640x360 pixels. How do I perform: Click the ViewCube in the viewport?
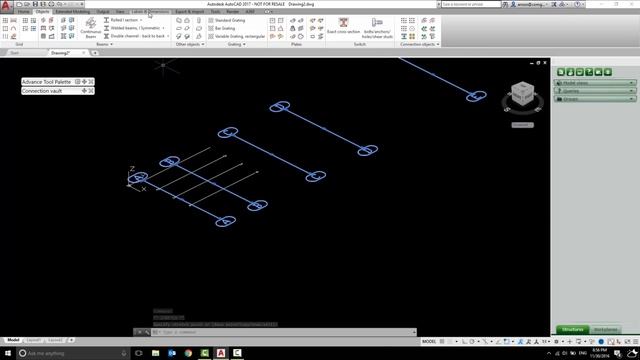(x=522, y=93)
